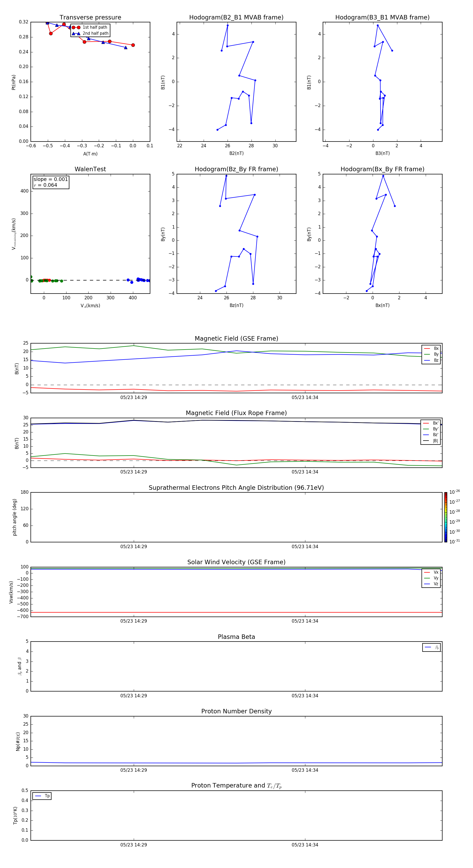Click the "A(T·m)" x-axis label
The height and width of the screenshot is (868, 473).
click(90, 154)
